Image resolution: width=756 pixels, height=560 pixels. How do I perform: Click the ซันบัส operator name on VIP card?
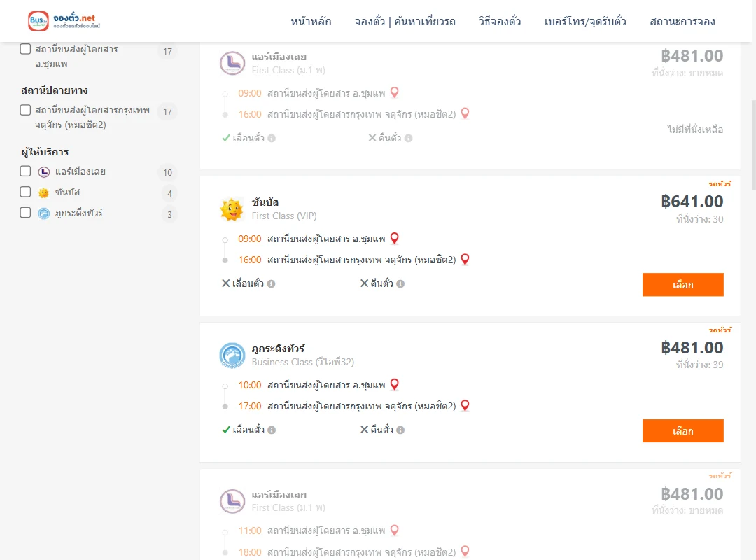265,202
